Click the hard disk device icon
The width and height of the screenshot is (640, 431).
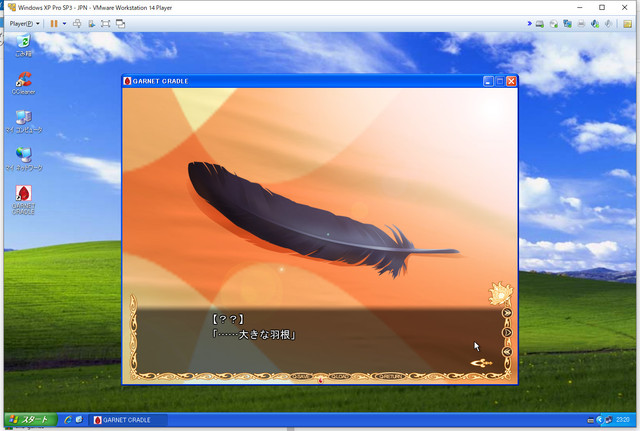click(x=540, y=24)
